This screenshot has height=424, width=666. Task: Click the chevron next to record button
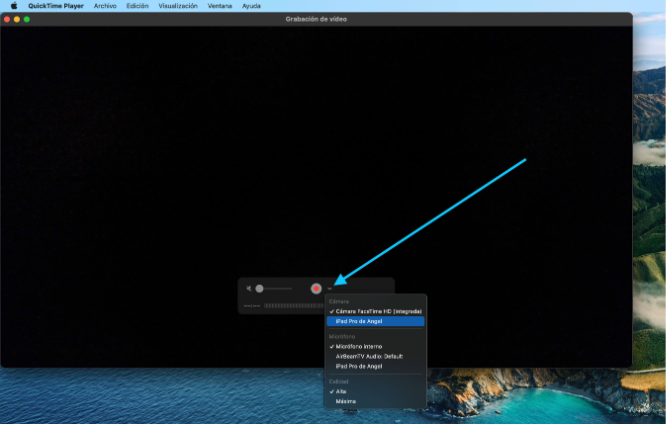tap(330, 288)
